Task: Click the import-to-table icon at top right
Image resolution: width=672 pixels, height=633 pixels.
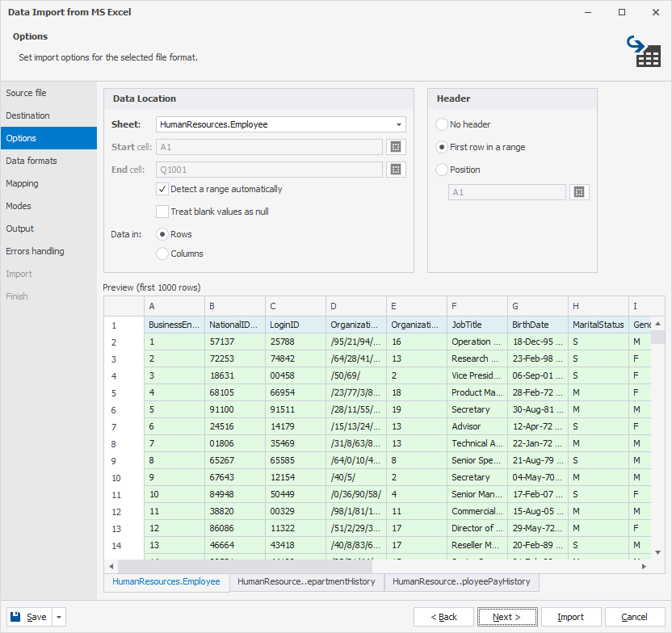Action: point(644,52)
